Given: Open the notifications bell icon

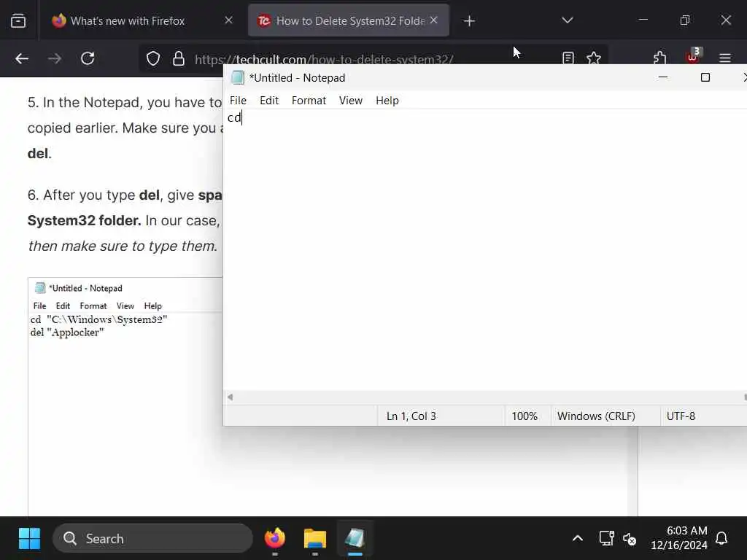Looking at the screenshot, I should (721, 539).
